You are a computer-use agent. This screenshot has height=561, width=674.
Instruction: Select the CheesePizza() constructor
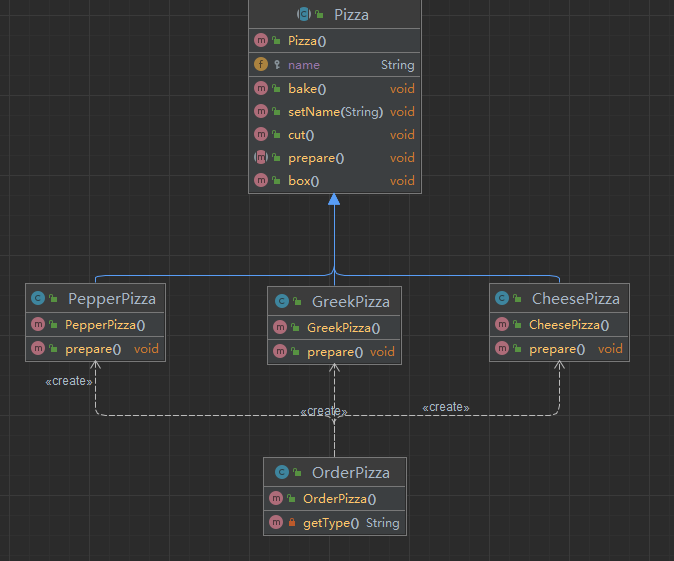(560, 325)
